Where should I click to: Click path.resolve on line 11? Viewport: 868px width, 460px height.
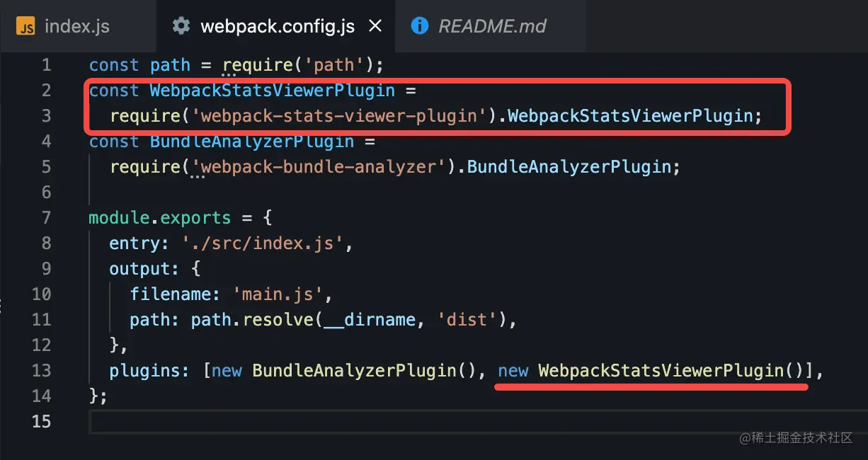coord(252,320)
